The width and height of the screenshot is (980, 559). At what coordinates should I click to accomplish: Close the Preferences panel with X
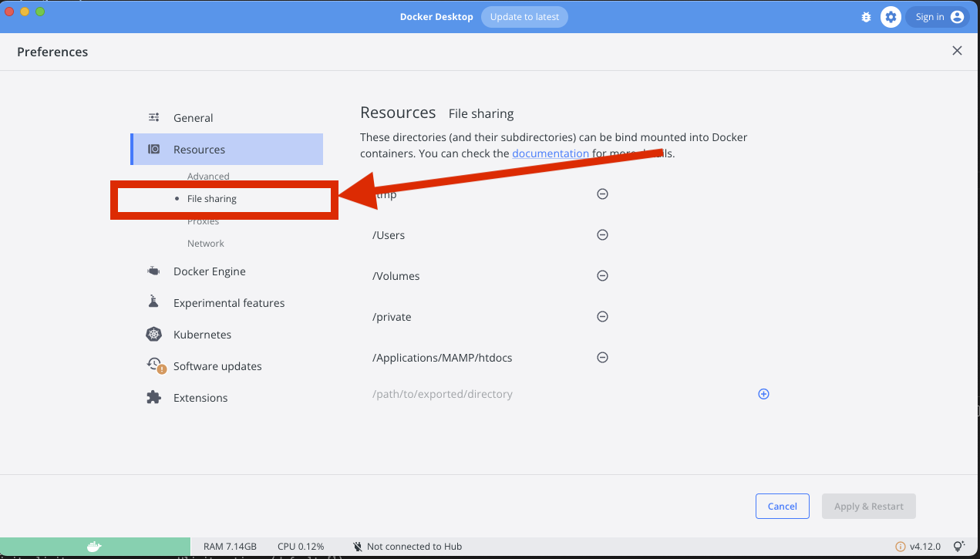pyautogui.click(x=957, y=51)
